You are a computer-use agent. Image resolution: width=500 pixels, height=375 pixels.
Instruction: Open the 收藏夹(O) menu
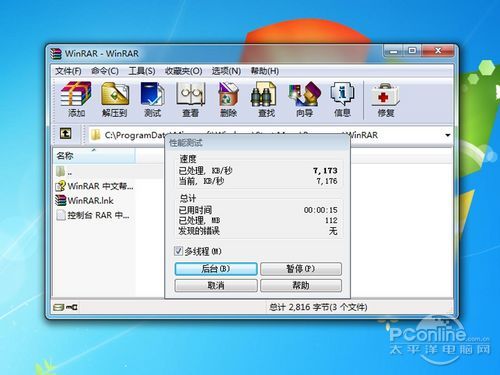tap(184, 71)
